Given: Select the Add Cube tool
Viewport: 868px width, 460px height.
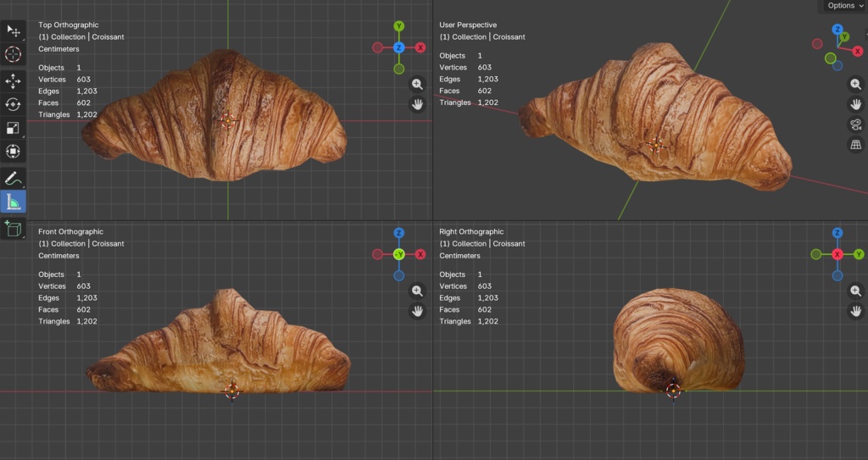Looking at the screenshot, I should 13,228.
